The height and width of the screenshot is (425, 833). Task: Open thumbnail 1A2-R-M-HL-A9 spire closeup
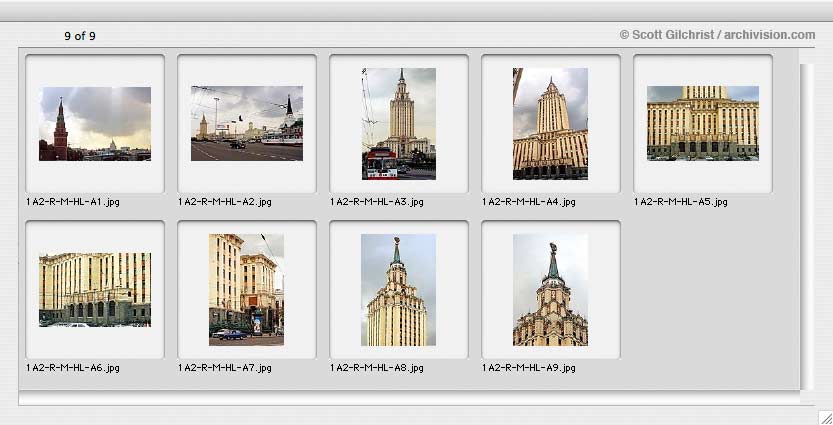tap(550, 290)
